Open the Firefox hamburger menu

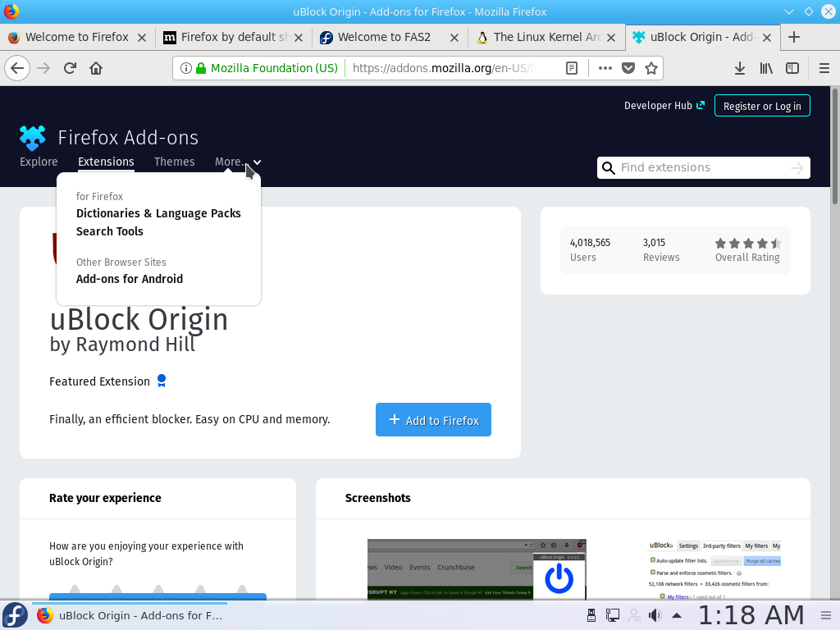824,68
